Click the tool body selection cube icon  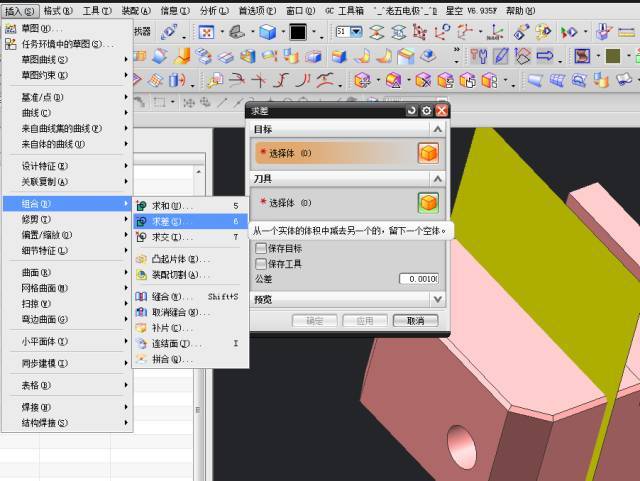tap(428, 203)
